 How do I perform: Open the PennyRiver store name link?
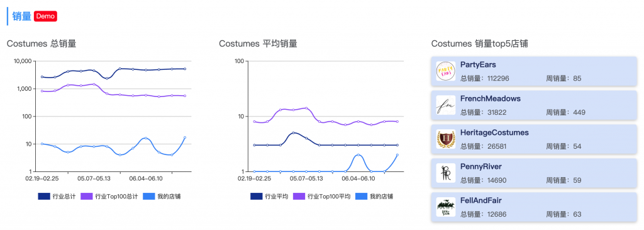click(481, 166)
